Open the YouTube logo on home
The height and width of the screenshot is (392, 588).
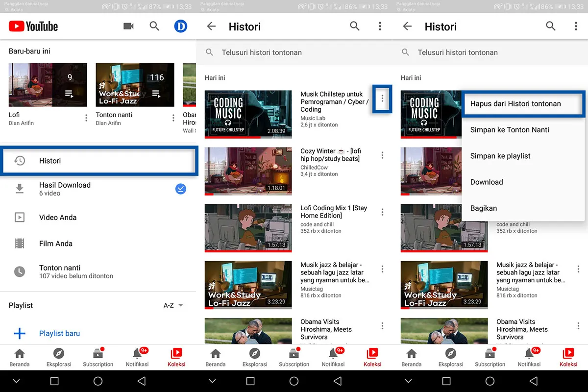(x=33, y=26)
